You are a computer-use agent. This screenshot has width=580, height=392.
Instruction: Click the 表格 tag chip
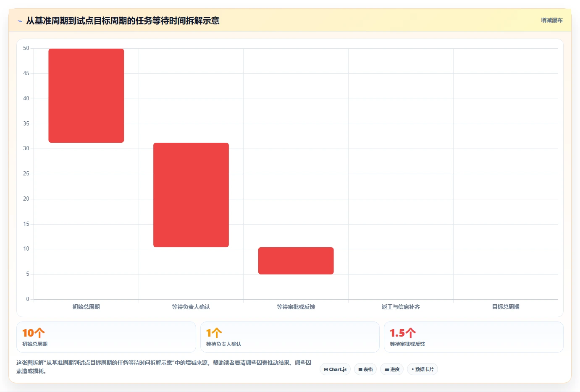(x=365, y=369)
